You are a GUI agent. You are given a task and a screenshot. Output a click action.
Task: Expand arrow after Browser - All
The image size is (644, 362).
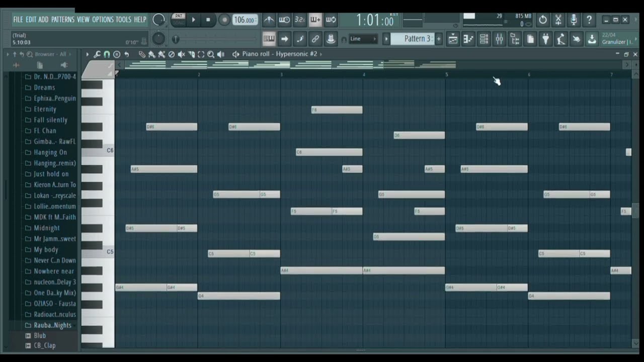point(70,54)
